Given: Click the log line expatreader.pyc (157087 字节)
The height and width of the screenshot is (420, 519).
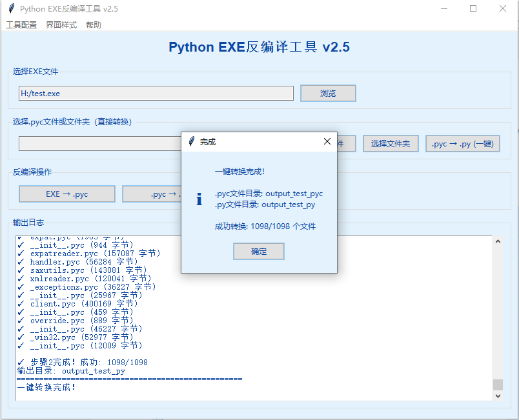Looking at the screenshot, I should 88,254.
